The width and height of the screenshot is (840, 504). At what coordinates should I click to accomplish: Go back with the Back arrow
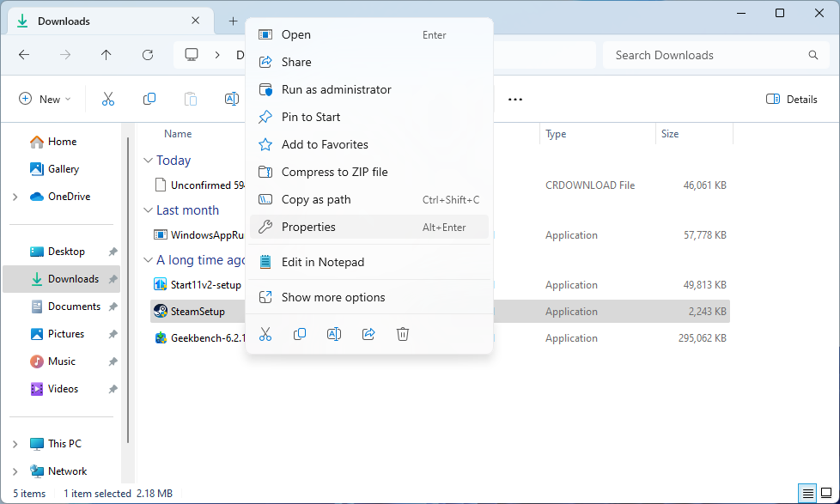point(24,55)
